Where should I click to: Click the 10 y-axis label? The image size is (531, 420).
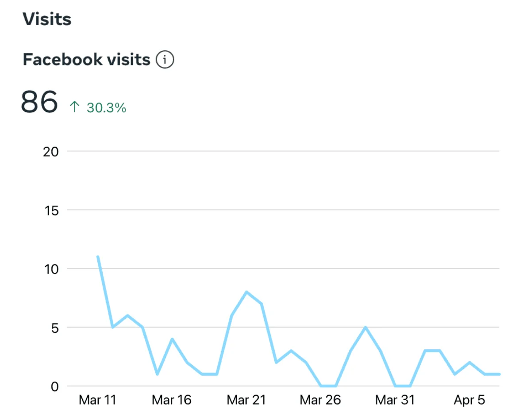(x=51, y=269)
